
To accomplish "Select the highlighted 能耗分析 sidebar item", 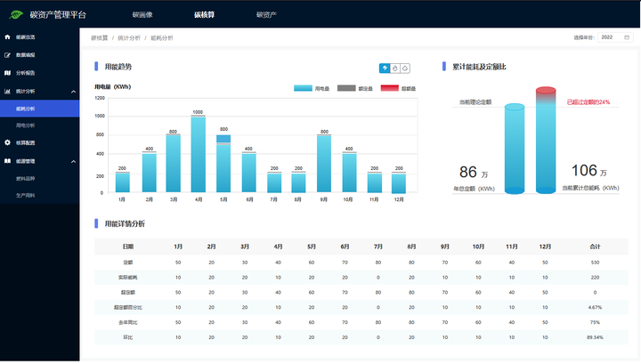I will (x=40, y=109).
